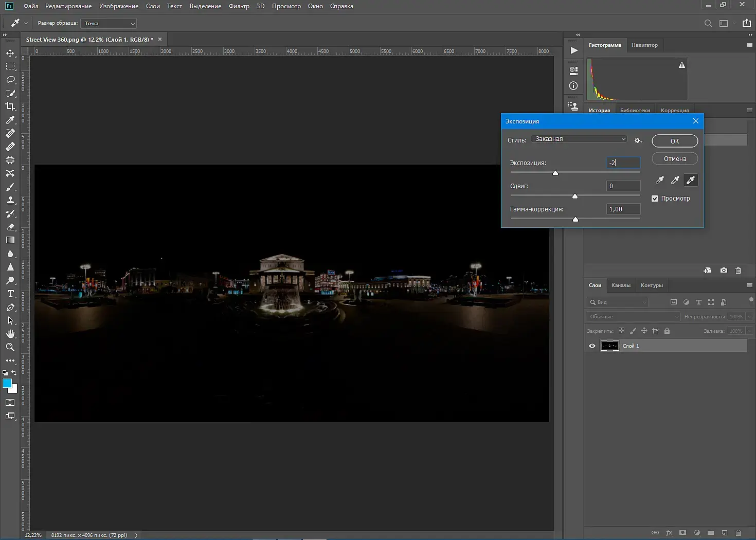Image resolution: width=756 pixels, height=540 pixels.
Task: Toggle the lock all layer icon
Action: [667, 331]
